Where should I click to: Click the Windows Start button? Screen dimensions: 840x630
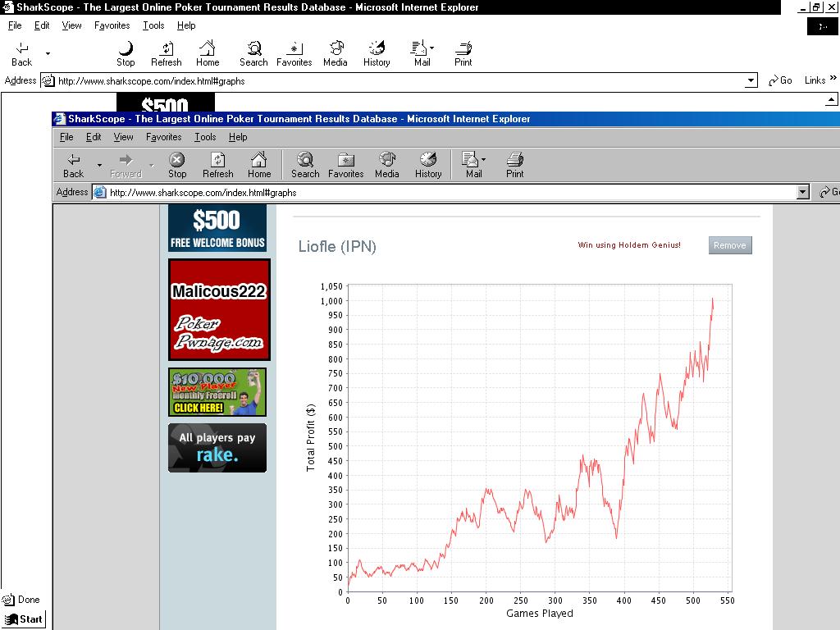pos(24,619)
